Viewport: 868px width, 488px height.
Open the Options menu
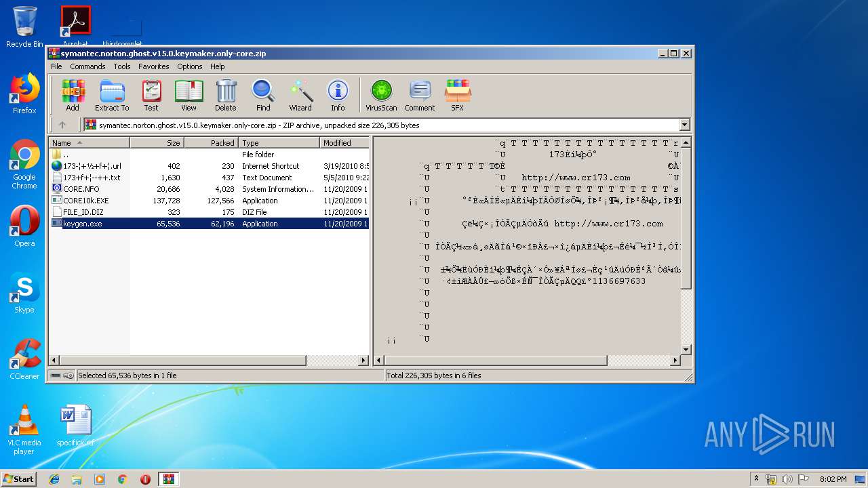coord(190,66)
